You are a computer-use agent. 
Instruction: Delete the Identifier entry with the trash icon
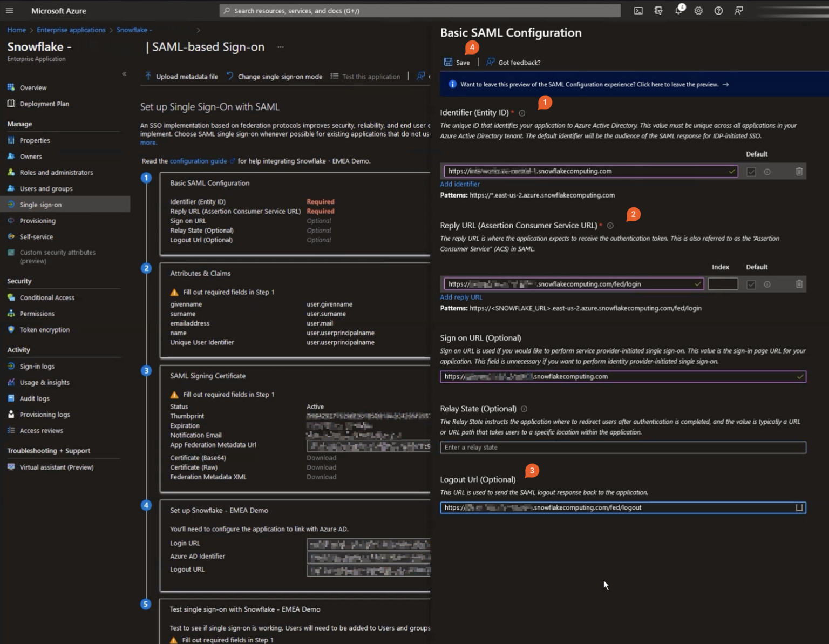799,171
